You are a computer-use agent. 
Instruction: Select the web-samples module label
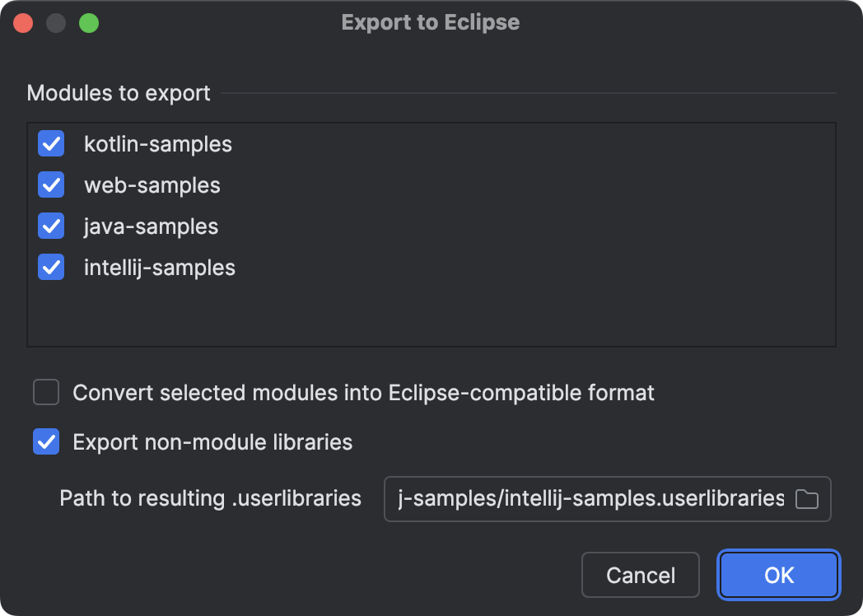(152, 184)
